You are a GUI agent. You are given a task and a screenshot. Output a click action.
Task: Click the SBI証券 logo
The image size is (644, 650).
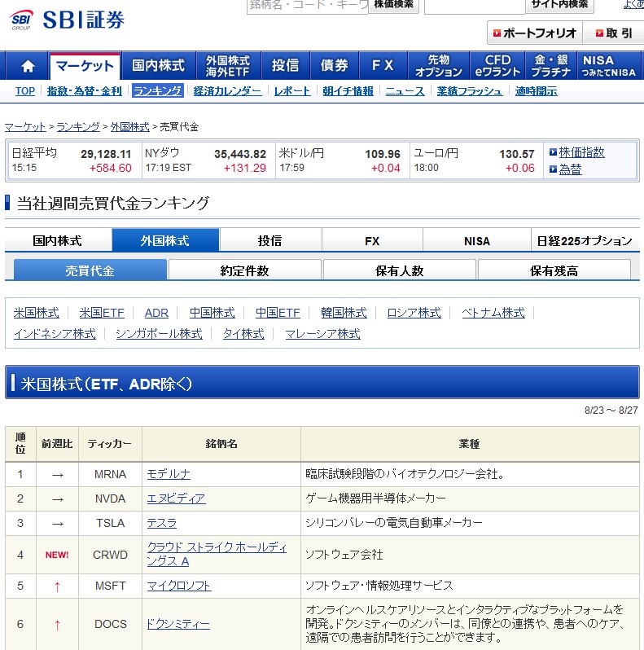(x=68, y=20)
